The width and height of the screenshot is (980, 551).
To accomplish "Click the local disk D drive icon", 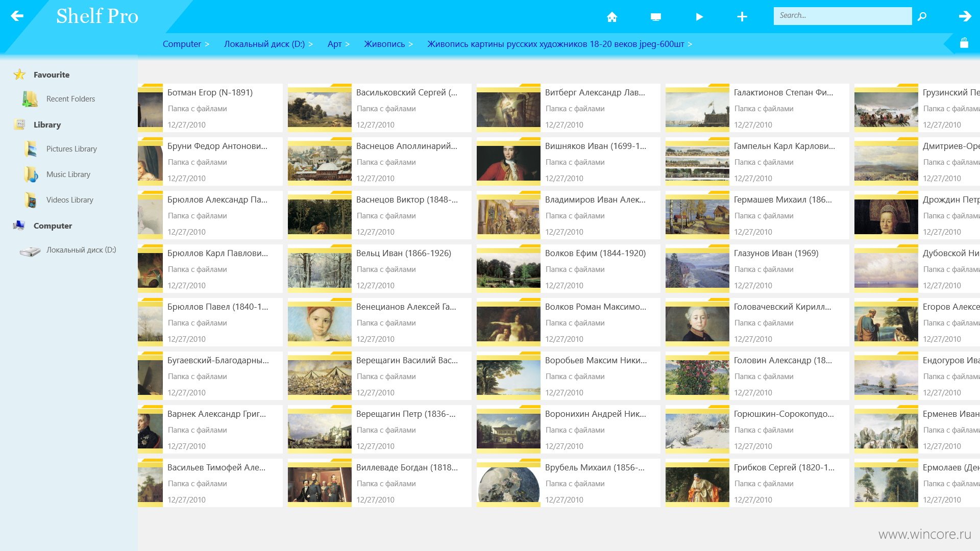I will pos(30,251).
